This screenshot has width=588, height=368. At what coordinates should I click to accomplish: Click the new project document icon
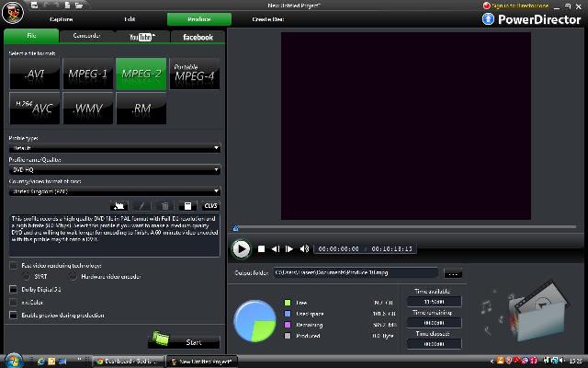coord(67,5)
